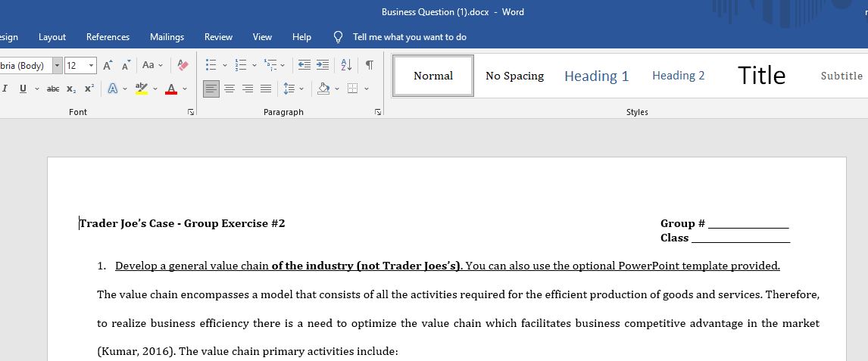The height and width of the screenshot is (361, 868).
Task: Open Change Case Aa dropdown
Action: click(x=153, y=65)
